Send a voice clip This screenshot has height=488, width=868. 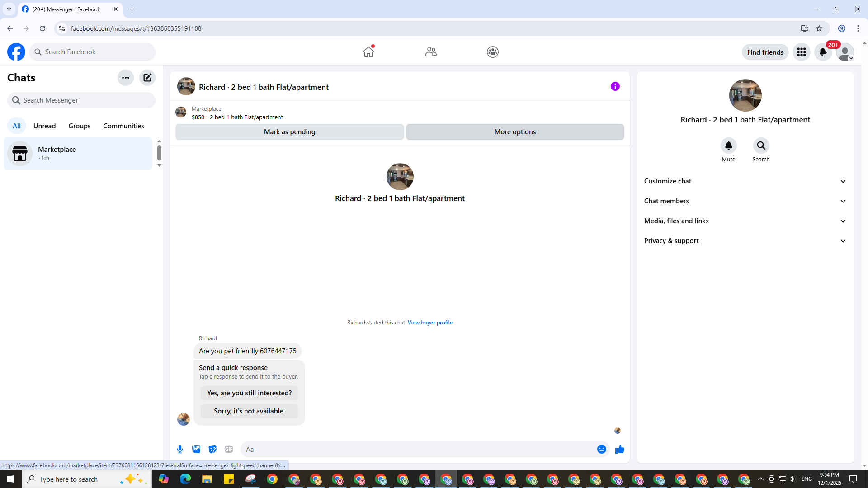click(180, 449)
